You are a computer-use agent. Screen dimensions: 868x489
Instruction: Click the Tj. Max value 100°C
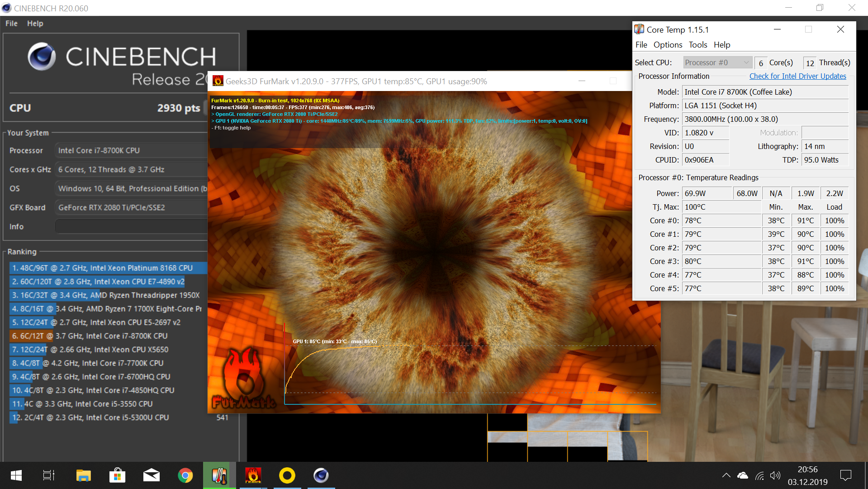pos(721,207)
